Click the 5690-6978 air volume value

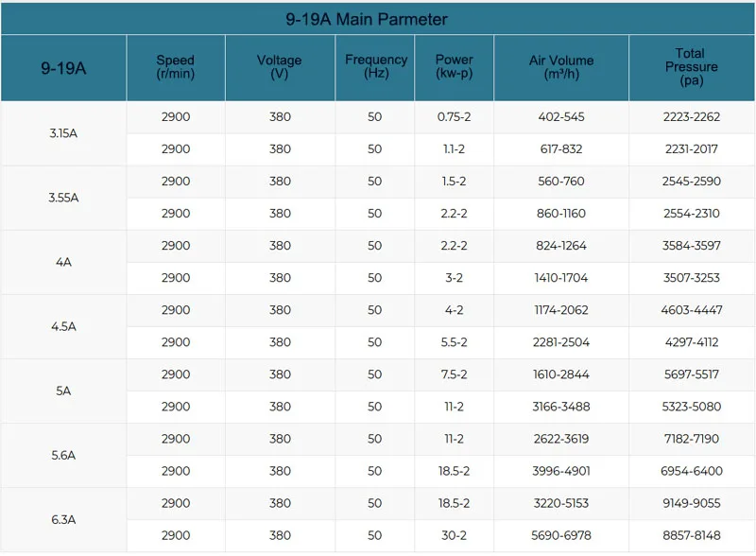tap(561, 536)
